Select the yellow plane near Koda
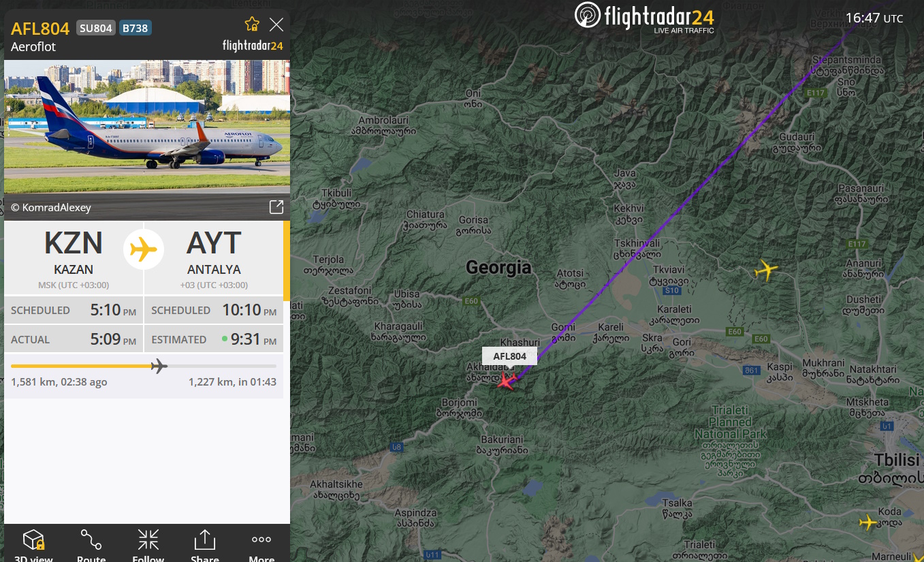Image resolution: width=924 pixels, height=562 pixels. [867, 522]
